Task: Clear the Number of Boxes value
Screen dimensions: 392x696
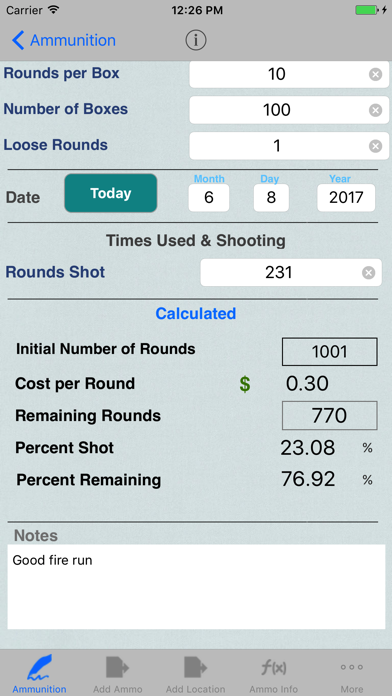Action: click(376, 110)
